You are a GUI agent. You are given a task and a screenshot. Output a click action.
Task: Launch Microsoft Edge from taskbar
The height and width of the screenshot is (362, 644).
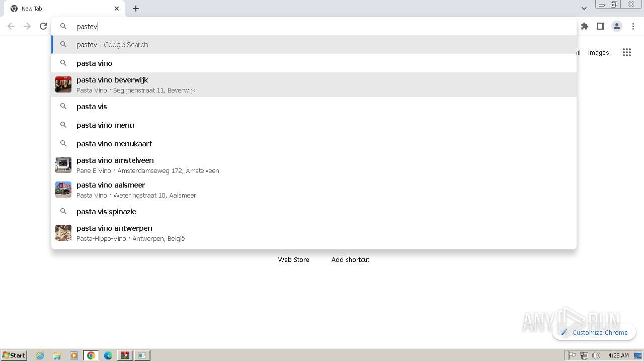coord(108,355)
